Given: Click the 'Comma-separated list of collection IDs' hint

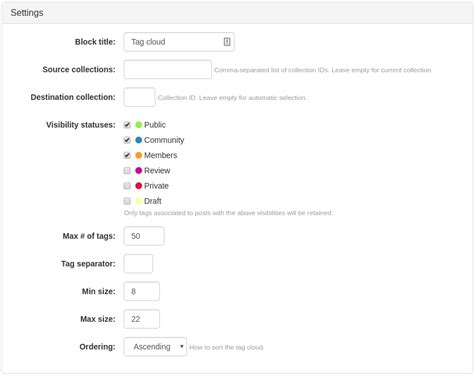Looking at the screenshot, I should pos(323,70).
